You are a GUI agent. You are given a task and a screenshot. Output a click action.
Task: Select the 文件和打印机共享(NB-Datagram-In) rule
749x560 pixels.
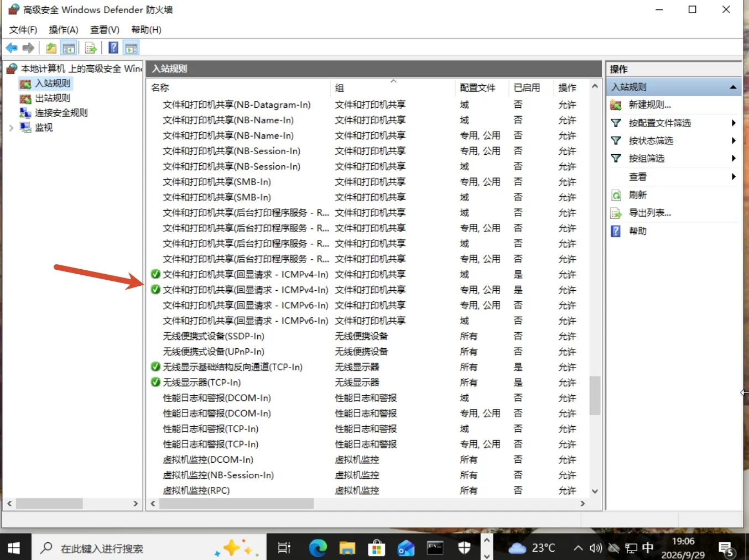(x=237, y=104)
